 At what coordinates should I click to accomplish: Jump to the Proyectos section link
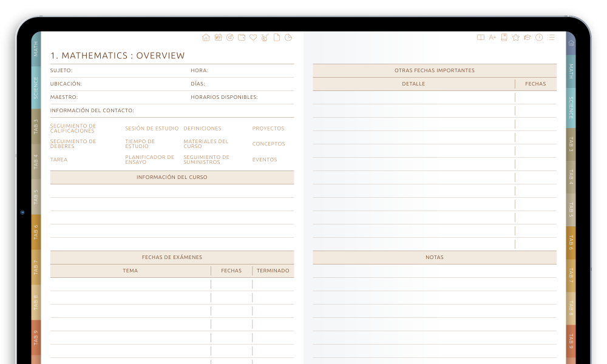[268, 129]
